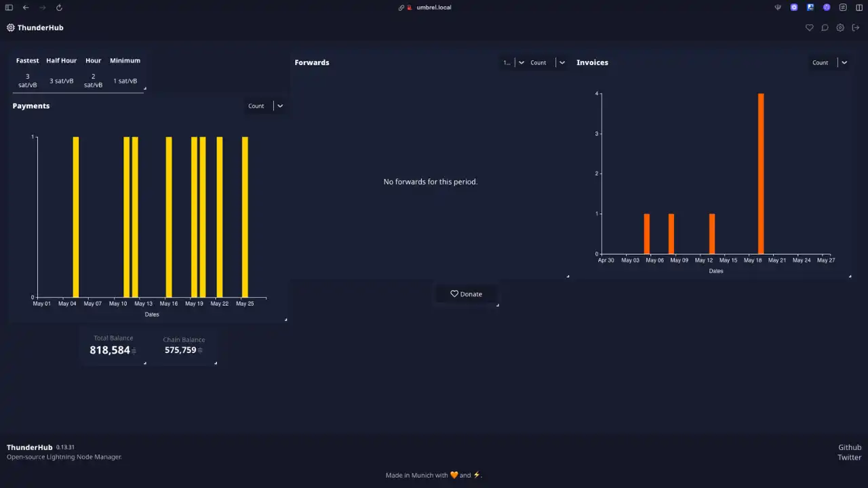Log out using the sign-out icon

pos(856,28)
